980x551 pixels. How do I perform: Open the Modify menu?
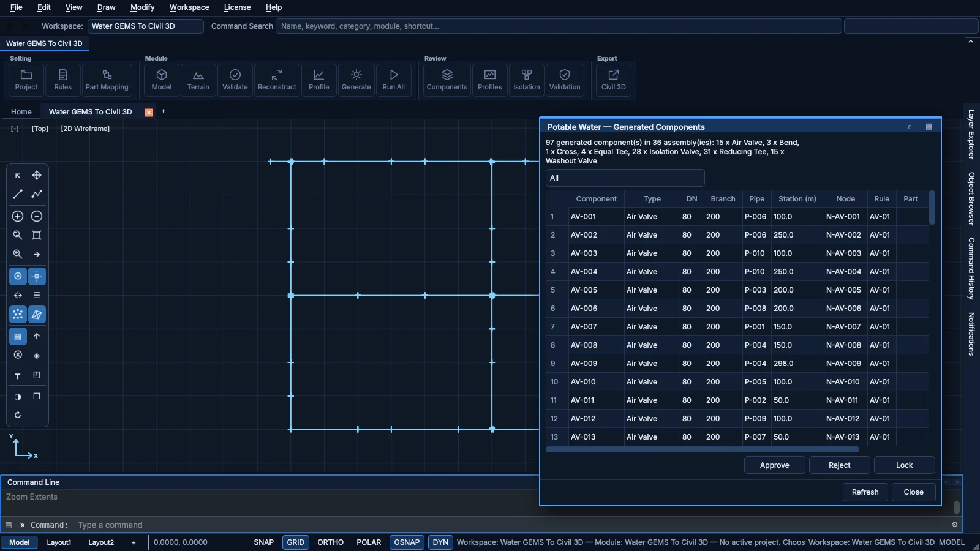pyautogui.click(x=143, y=7)
